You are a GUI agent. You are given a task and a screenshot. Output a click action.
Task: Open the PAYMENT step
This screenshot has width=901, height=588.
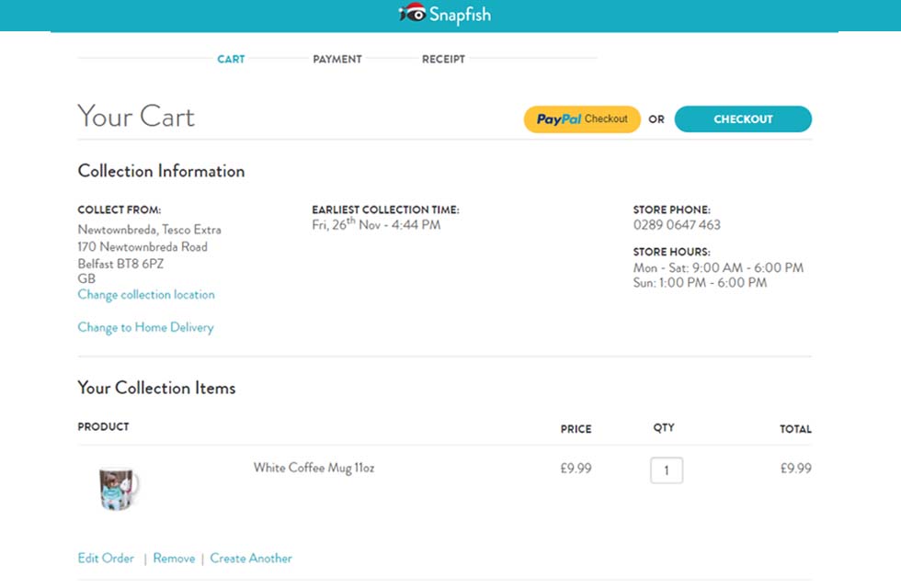tap(336, 59)
